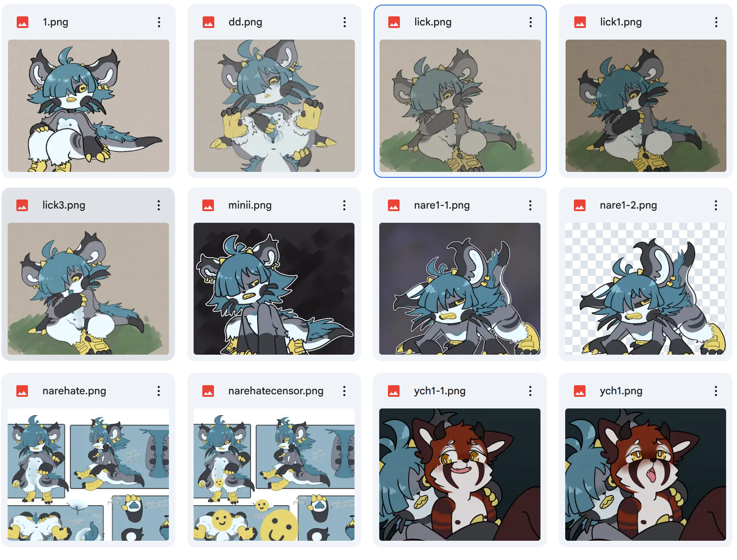Show more actions for narehatecensor.png
This screenshot has width=737, height=560.
pyautogui.click(x=344, y=391)
